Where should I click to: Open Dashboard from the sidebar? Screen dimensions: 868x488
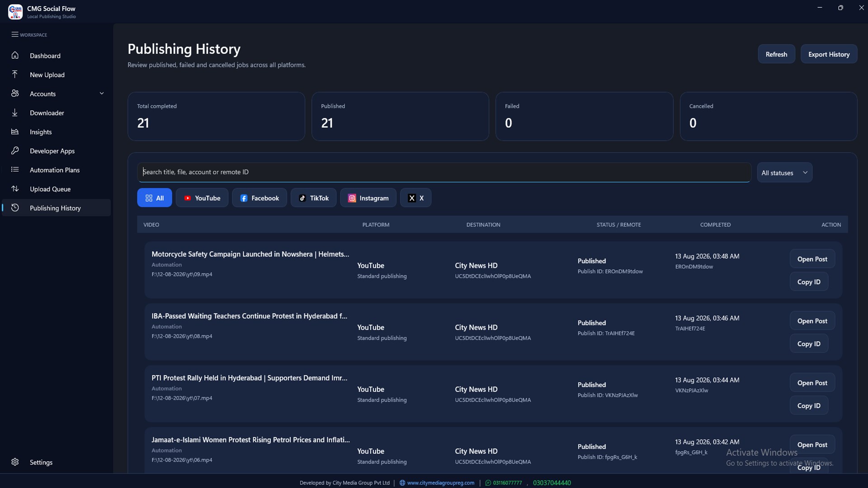click(57, 56)
